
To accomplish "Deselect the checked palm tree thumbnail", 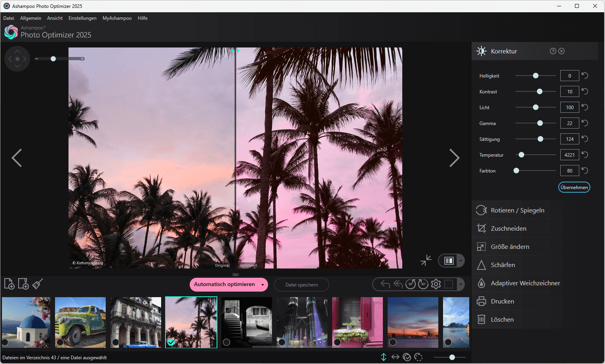I will pyautogui.click(x=171, y=343).
